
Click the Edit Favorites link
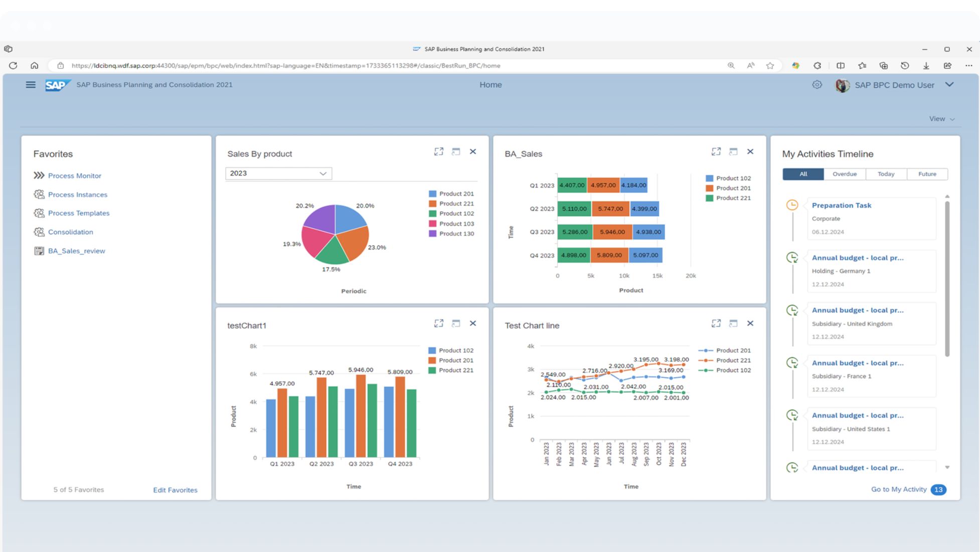tap(175, 490)
